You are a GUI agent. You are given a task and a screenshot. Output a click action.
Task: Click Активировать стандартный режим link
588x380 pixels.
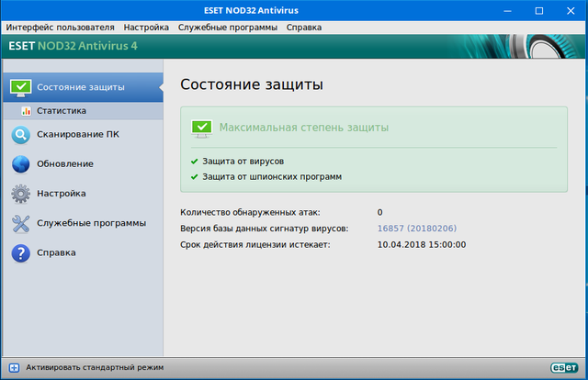click(95, 368)
